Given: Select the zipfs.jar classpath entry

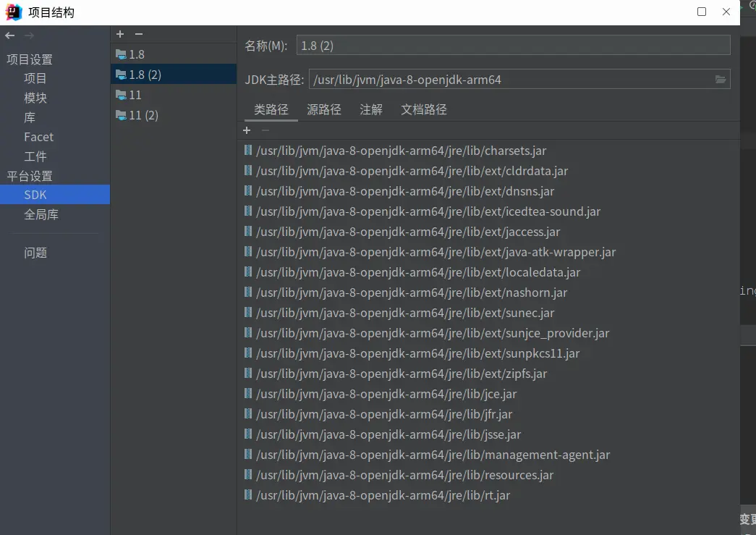Looking at the screenshot, I should [489, 374].
